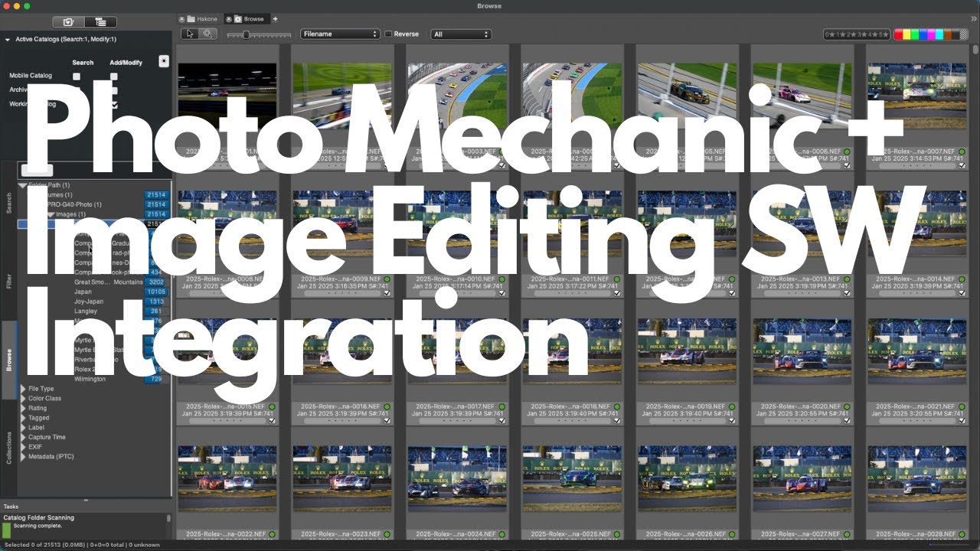Expand the Capture Time filter
The image size is (980, 551).
[23, 438]
